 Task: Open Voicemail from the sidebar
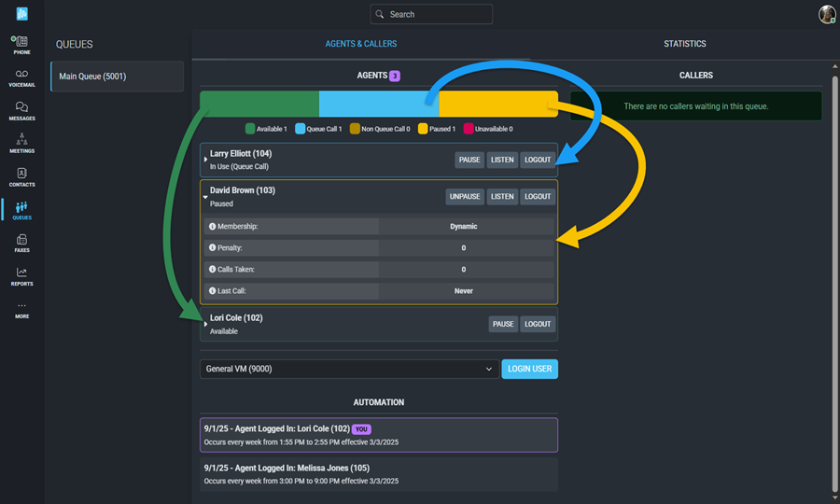pos(21,77)
